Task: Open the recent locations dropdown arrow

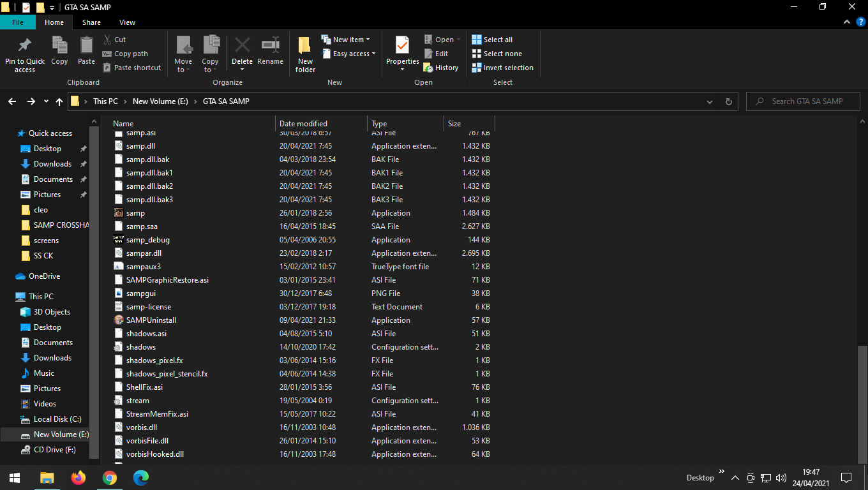Action: coord(46,101)
